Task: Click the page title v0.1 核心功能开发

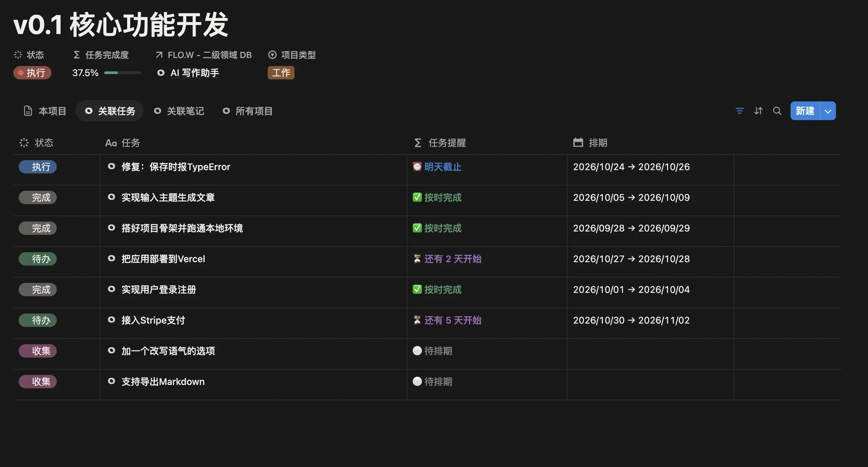Action: click(121, 25)
